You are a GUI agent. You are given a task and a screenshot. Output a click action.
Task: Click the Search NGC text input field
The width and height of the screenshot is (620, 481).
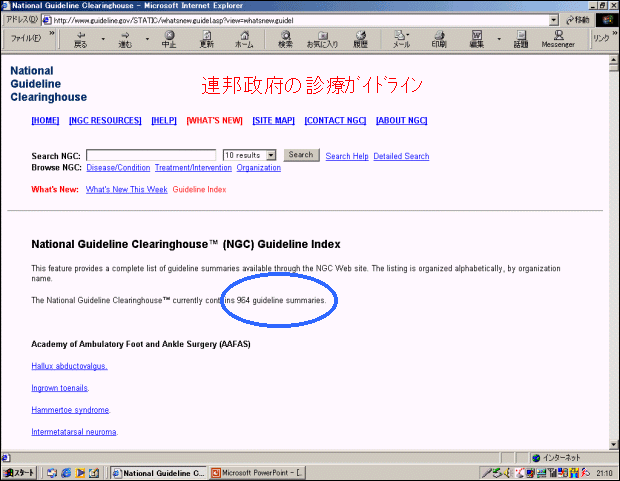(151, 156)
